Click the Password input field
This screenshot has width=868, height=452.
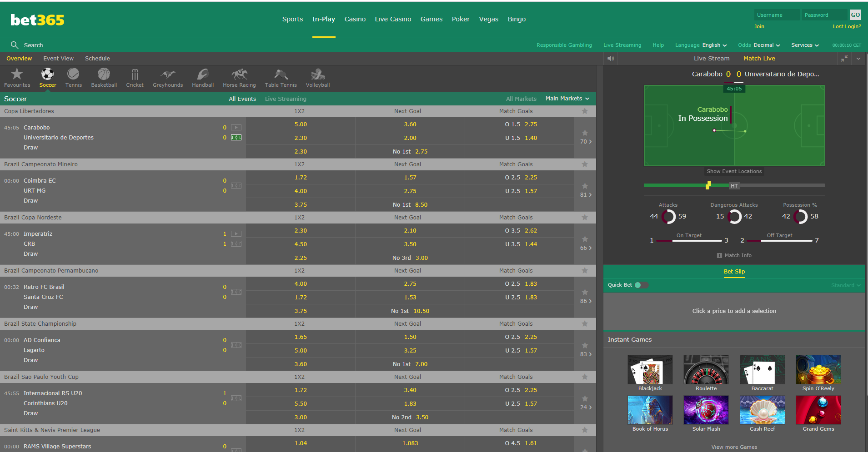825,15
